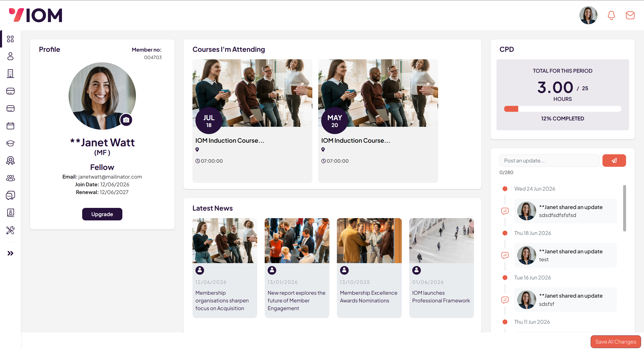Click comment icon beside 'sdsdfsdfsfsfsd' update
644x349 pixels.
tap(505, 211)
